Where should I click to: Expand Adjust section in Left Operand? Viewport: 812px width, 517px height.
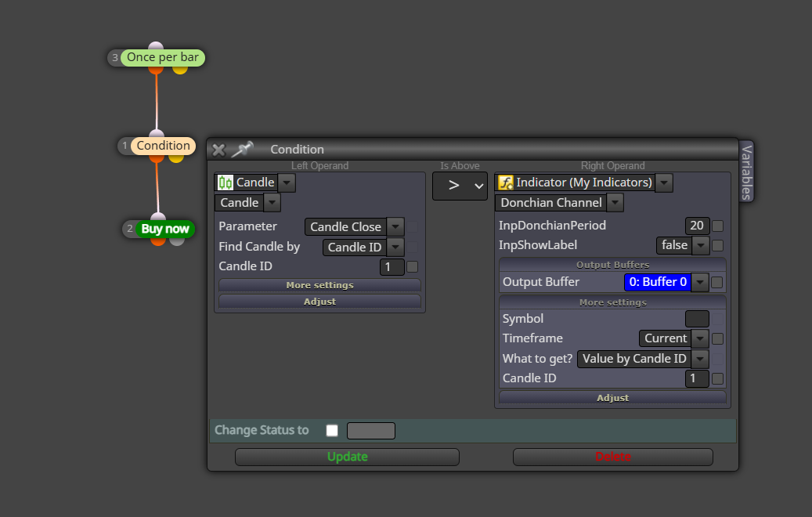click(x=320, y=302)
